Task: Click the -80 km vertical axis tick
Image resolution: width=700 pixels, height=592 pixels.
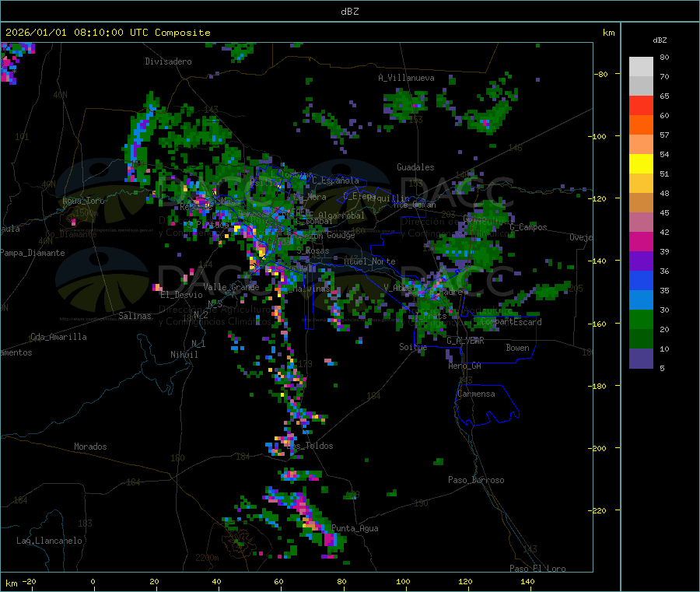Action: (x=601, y=74)
